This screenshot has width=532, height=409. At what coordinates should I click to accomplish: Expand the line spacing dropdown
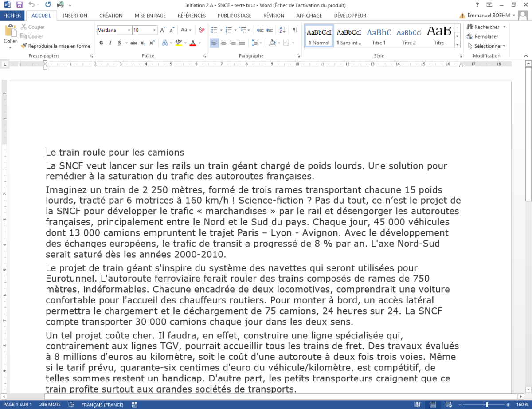pyautogui.click(x=261, y=43)
